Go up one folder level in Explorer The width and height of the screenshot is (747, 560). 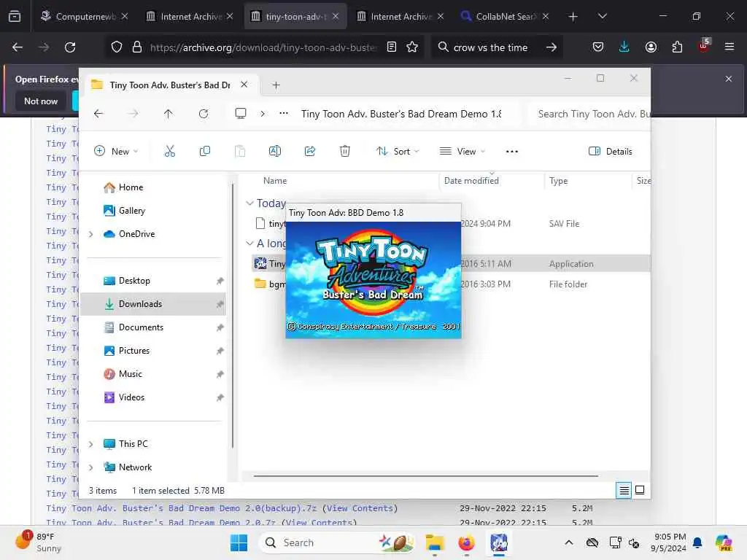coord(169,114)
